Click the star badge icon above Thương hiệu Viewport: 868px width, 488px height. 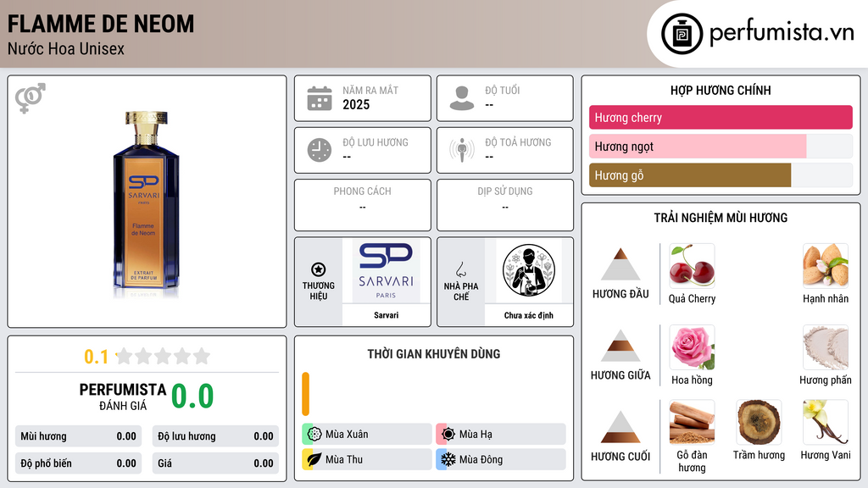[319, 269]
